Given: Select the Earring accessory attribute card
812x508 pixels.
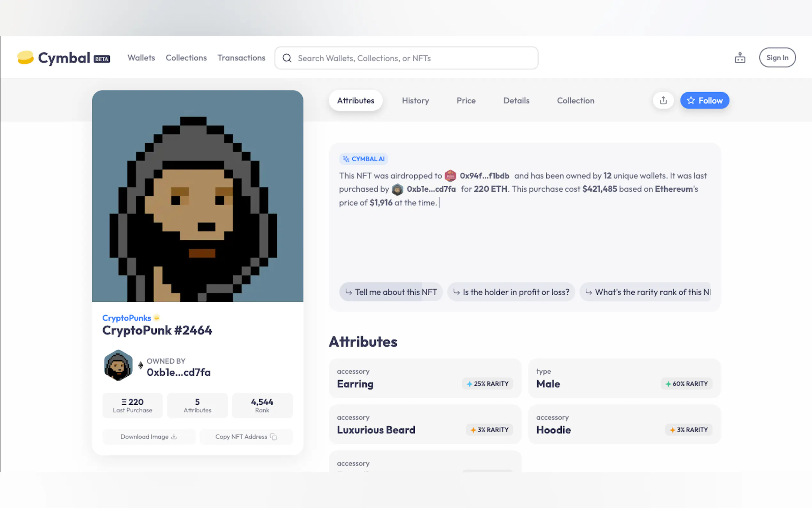Looking at the screenshot, I should point(425,378).
